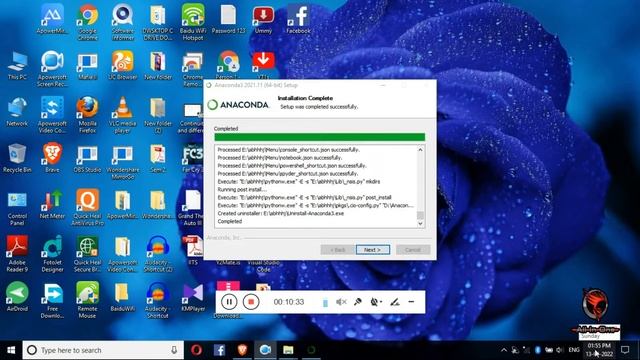The height and width of the screenshot is (360, 640).
Task: Select Quick Heal Secure Browse icon
Action: point(87,254)
